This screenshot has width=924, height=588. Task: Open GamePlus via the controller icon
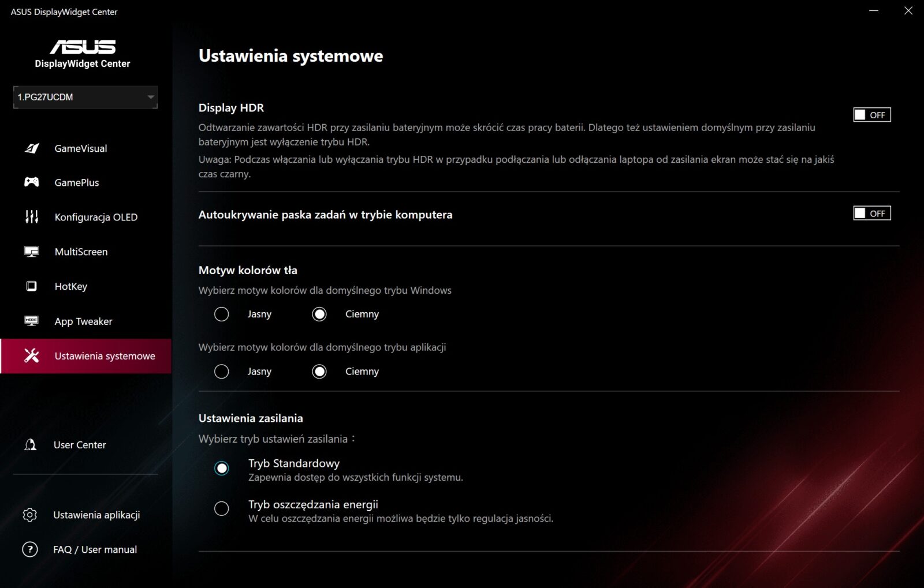tap(32, 182)
